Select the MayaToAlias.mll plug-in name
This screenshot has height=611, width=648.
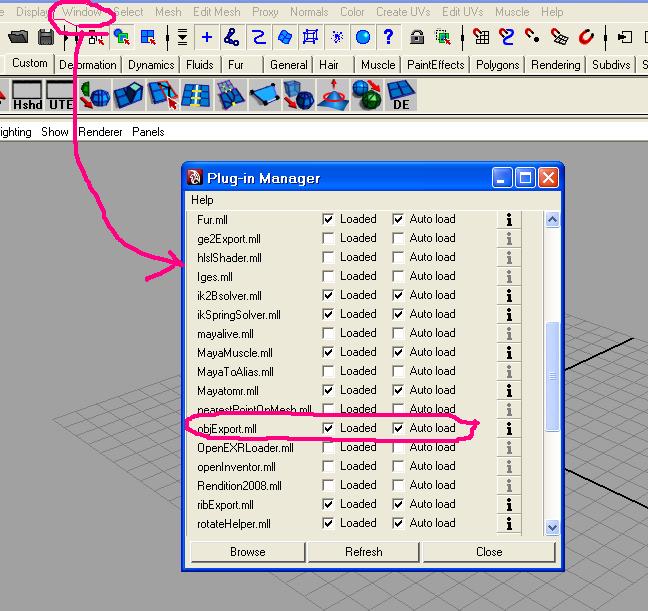tap(235, 372)
